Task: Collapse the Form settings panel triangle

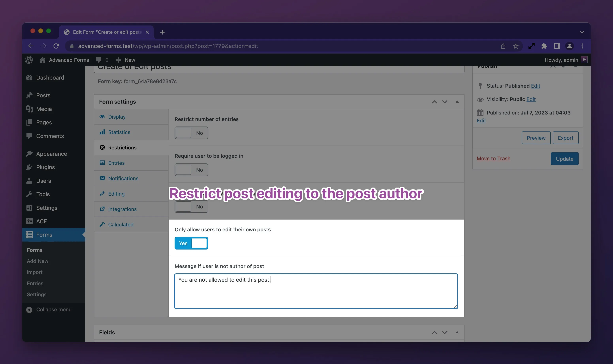Action: [457, 101]
